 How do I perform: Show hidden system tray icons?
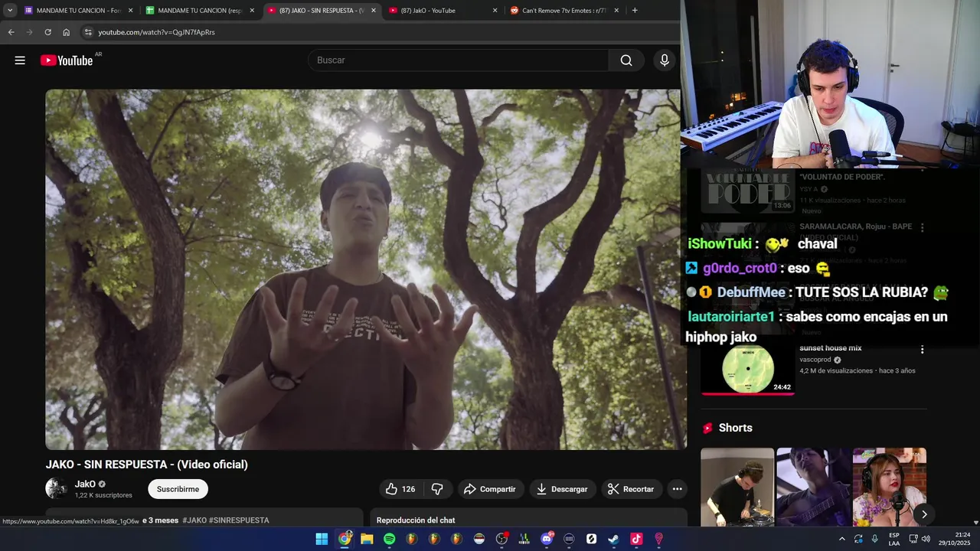tap(842, 539)
